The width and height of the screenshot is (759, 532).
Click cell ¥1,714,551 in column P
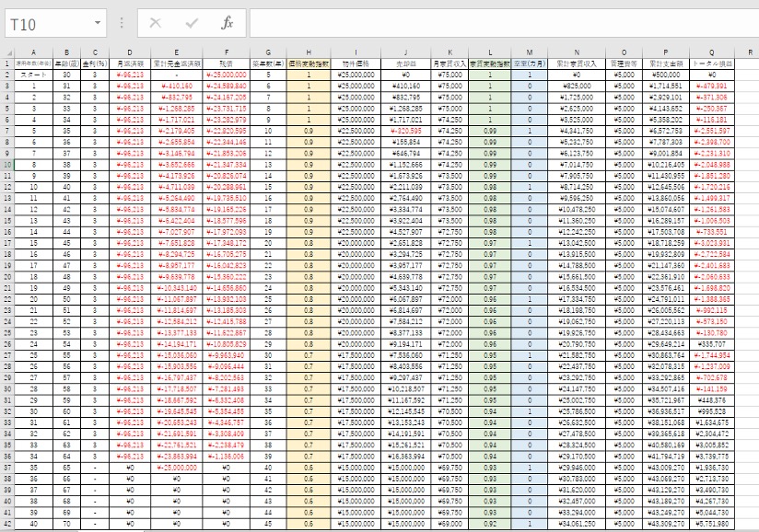tap(666, 86)
